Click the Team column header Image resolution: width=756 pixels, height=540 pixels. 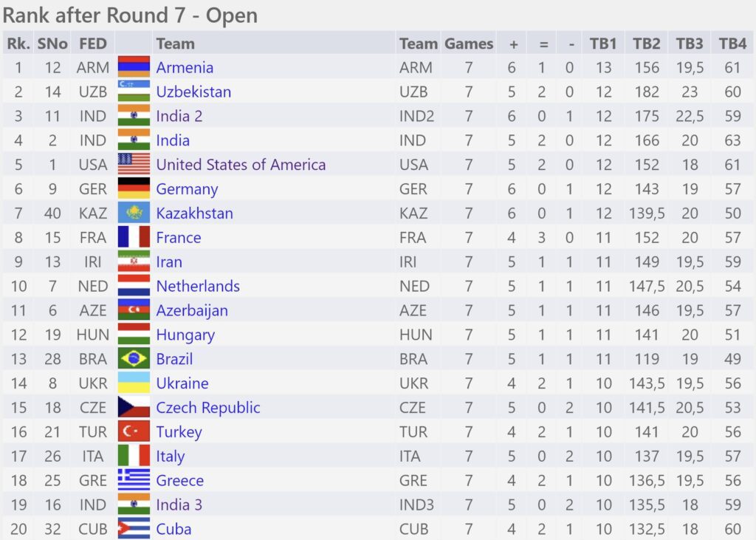[x=175, y=44]
